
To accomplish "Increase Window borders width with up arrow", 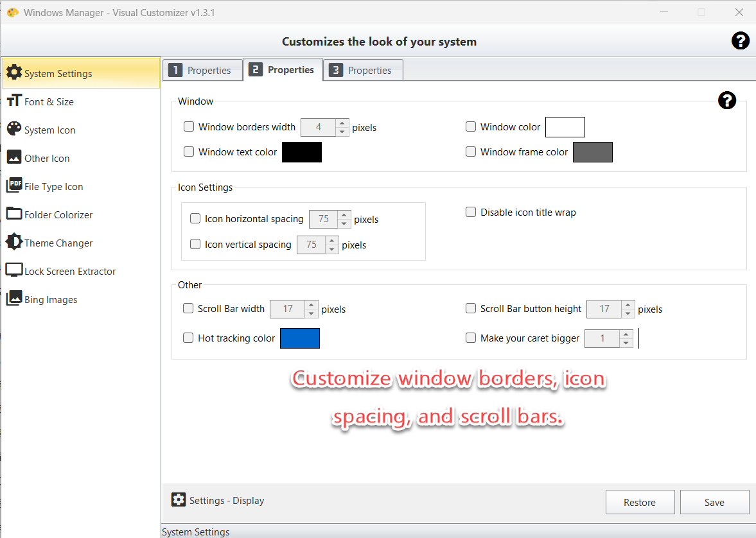I will (x=342, y=123).
